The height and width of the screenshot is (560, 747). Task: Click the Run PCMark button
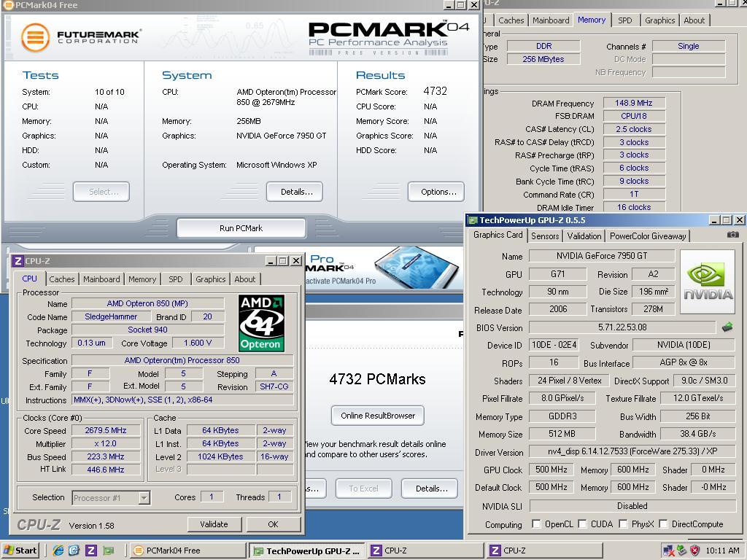coord(241,228)
